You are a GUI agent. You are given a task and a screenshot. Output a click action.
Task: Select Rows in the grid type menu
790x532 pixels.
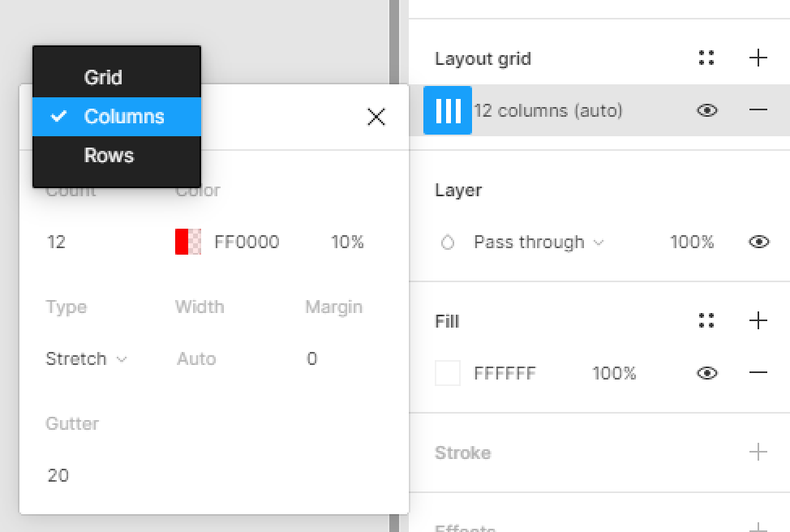[x=109, y=156]
